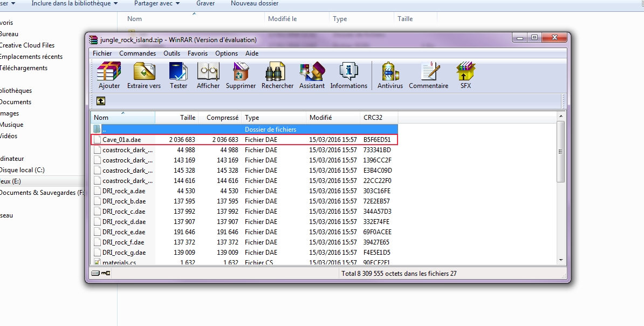
Task: Click WinRAR scrollbar down arrow
Action: click(560, 260)
